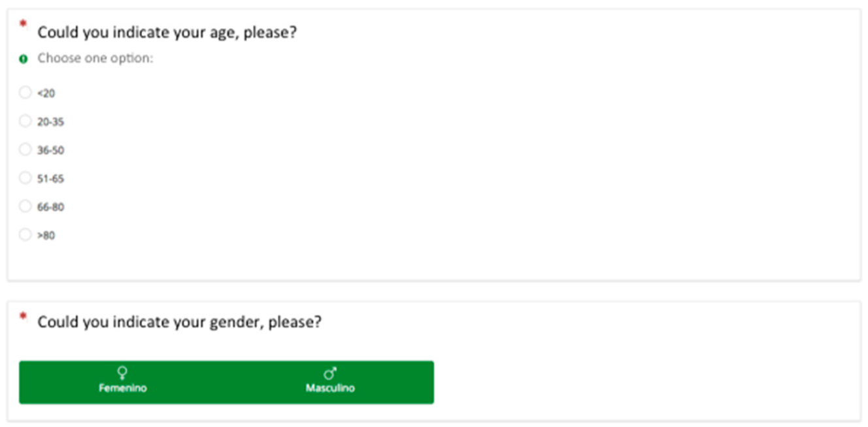Click the age question heading text
868x427 pixels.
(167, 32)
